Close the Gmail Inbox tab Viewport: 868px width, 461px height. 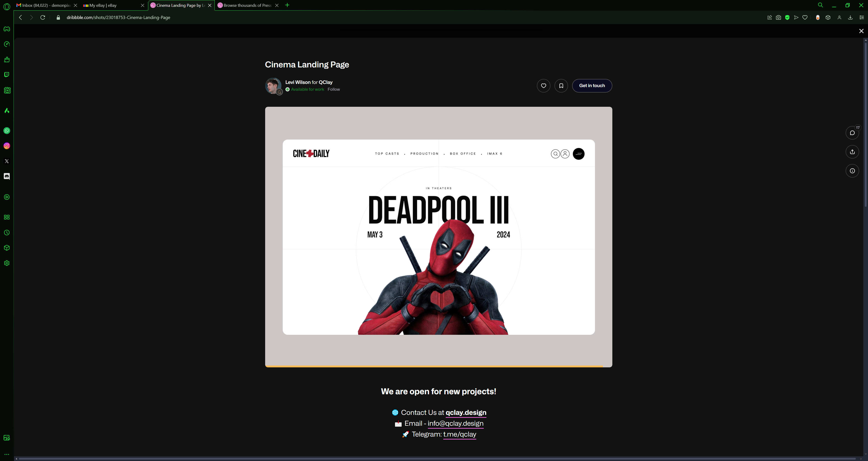pos(75,5)
